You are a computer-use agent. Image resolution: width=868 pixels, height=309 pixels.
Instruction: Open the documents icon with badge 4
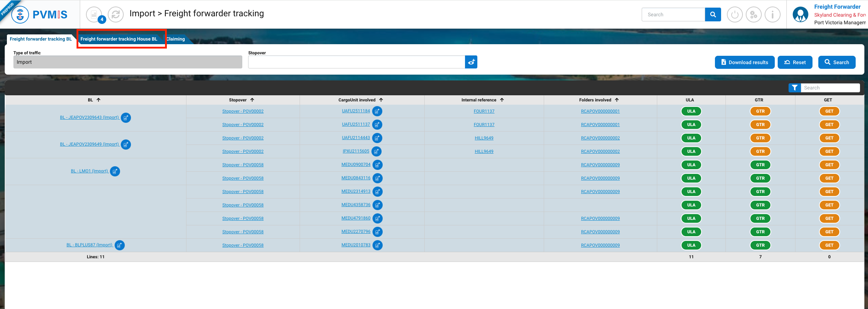94,14
